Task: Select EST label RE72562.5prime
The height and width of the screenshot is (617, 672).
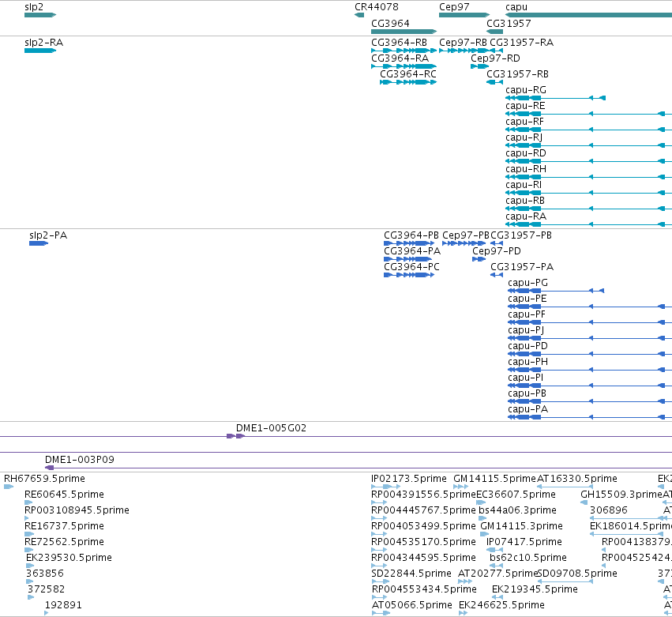Action: pos(64,542)
